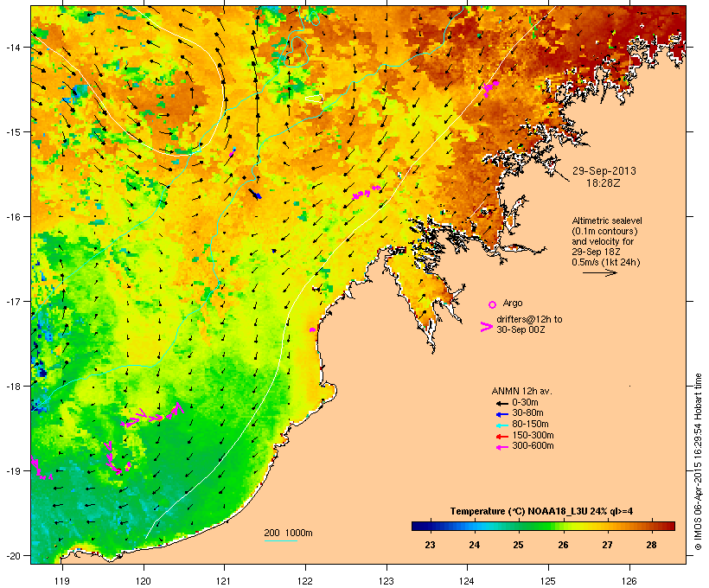Click the red 150-300m legend arrow
The height and width of the screenshot is (588, 709).
501,437
